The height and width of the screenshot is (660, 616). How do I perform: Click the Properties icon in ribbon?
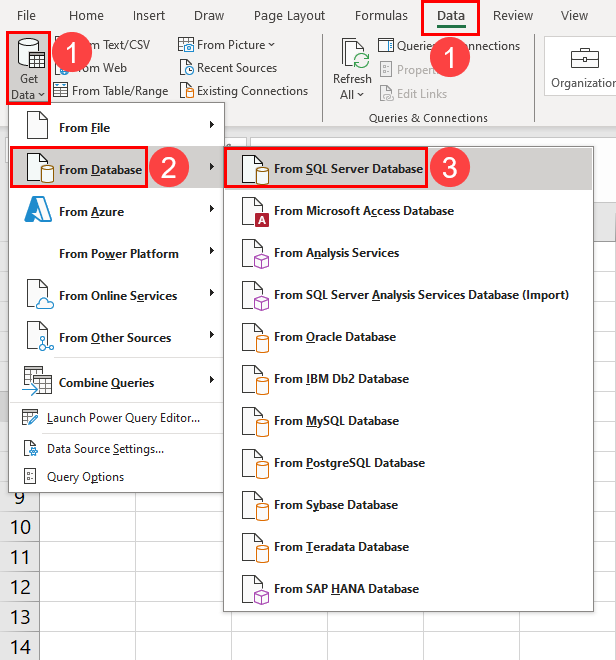(x=386, y=69)
